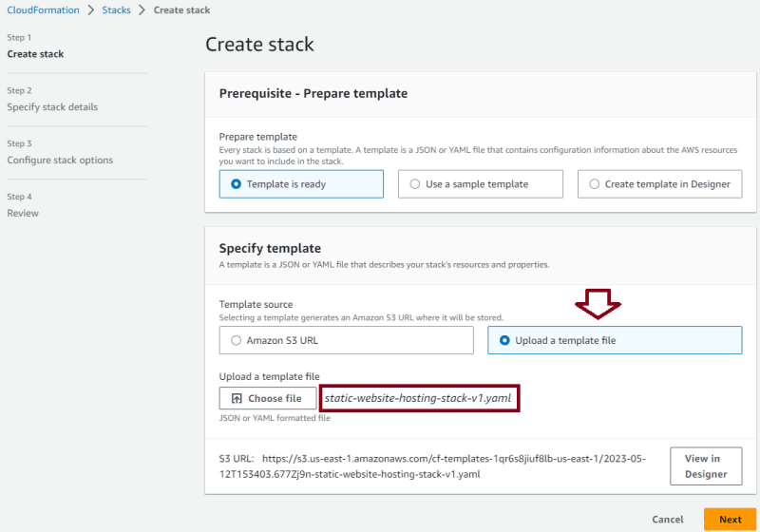Choose Create template in Designer option
This screenshot has width=760, height=532.
coord(659,184)
